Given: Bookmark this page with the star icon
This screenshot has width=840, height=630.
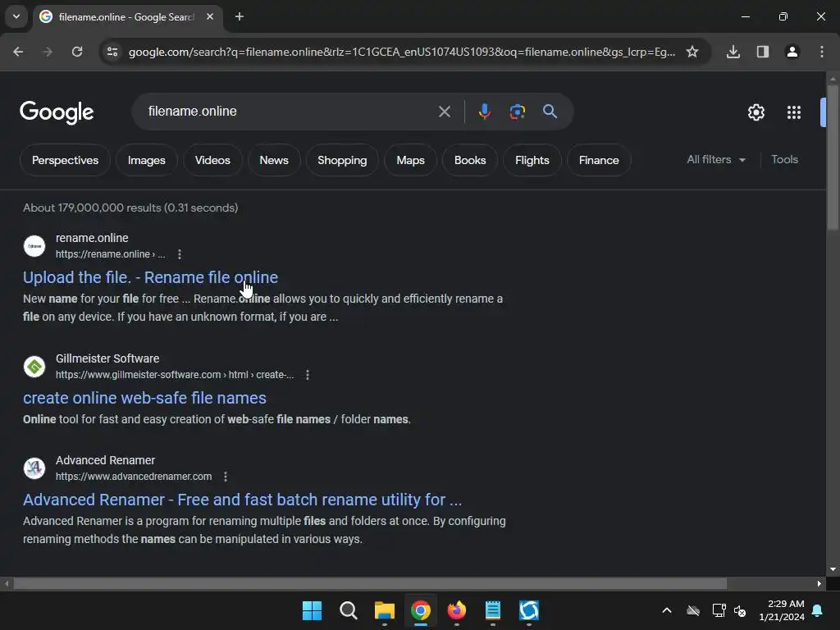Looking at the screenshot, I should point(692,52).
